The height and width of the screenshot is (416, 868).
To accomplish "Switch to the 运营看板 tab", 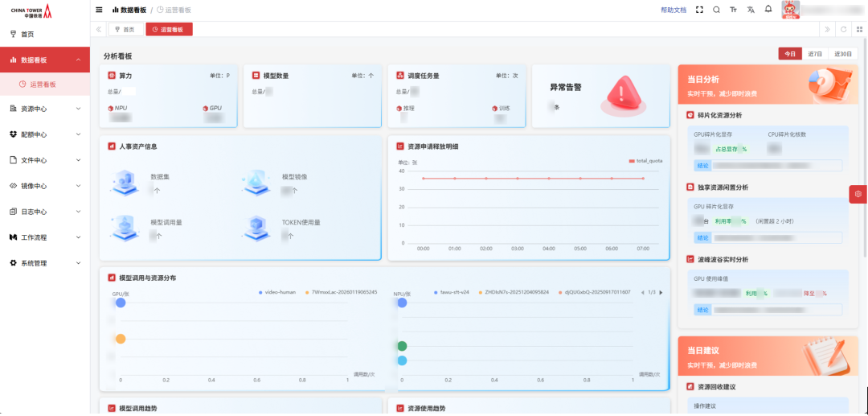I will pyautogui.click(x=169, y=29).
